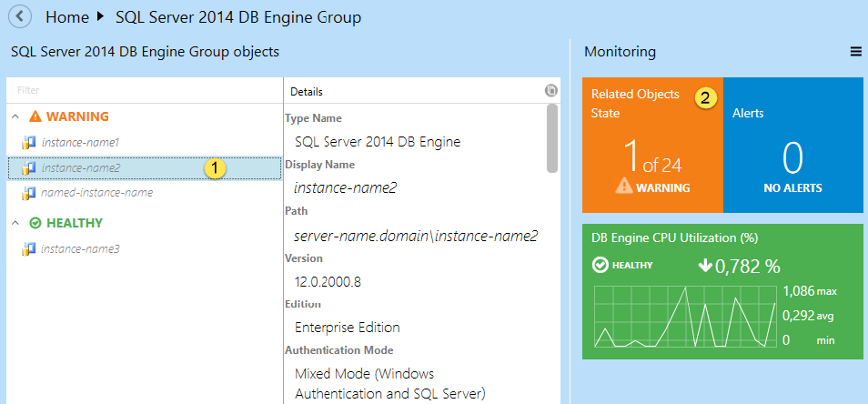Screen dimensions: 868x404
Task: Collapse the HEALTHY group chevron
Action: (15, 223)
